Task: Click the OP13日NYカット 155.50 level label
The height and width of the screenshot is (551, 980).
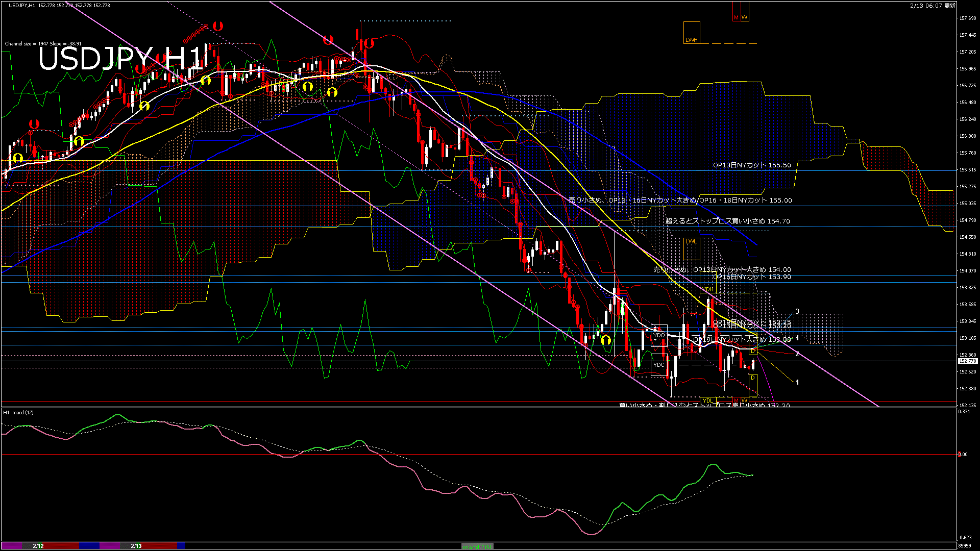Action: click(x=752, y=165)
